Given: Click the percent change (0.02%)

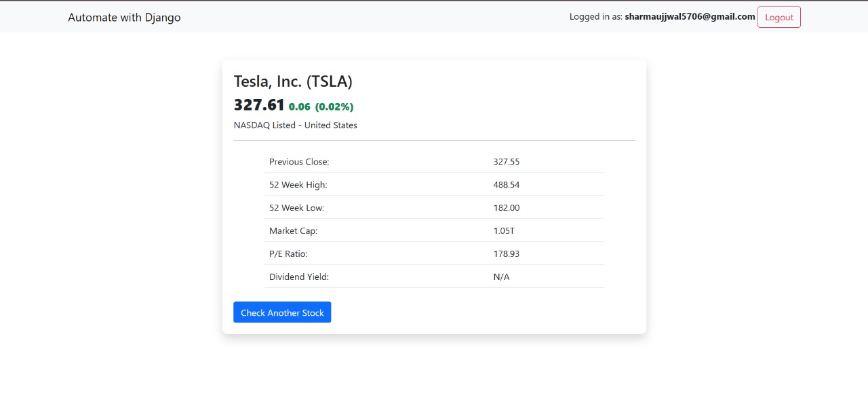Looking at the screenshot, I should coord(334,106).
